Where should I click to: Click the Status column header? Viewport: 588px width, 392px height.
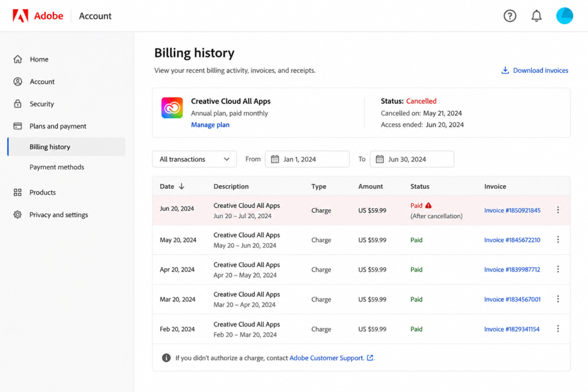(420, 187)
